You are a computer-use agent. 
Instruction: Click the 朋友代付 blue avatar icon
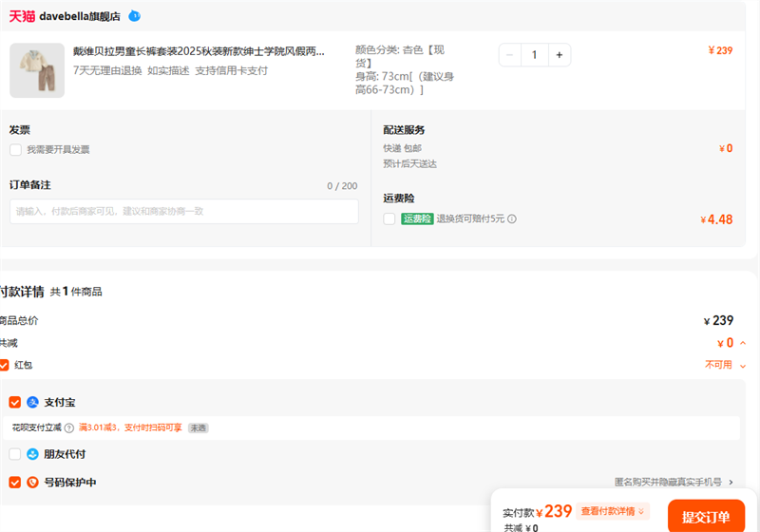pyautogui.click(x=32, y=454)
